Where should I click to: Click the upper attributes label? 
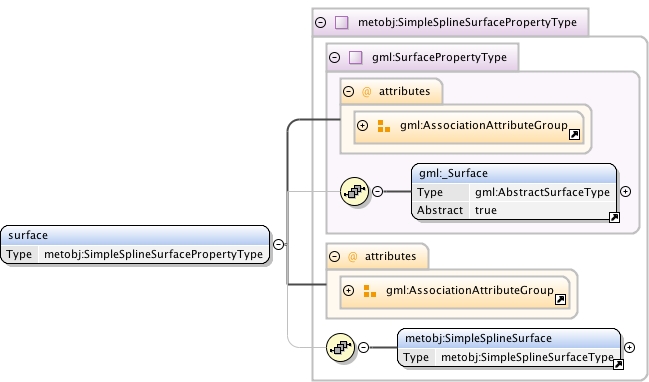(x=404, y=91)
